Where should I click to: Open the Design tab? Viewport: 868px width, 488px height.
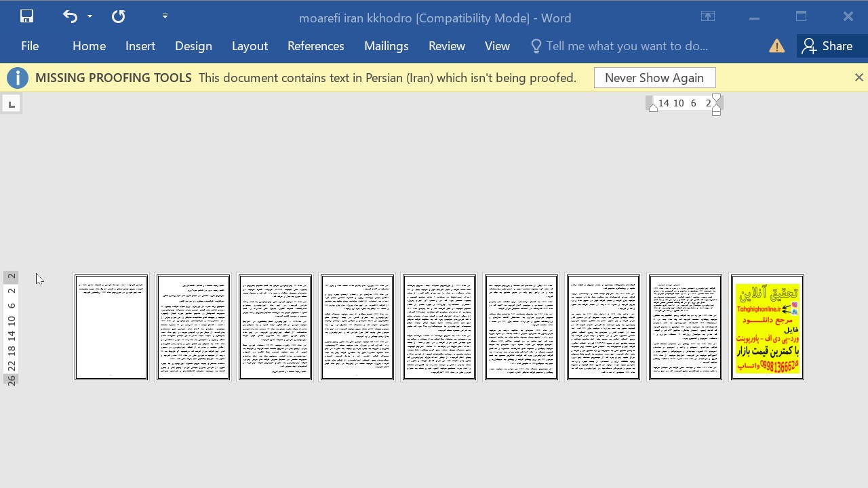pyautogui.click(x=193, y=46)
